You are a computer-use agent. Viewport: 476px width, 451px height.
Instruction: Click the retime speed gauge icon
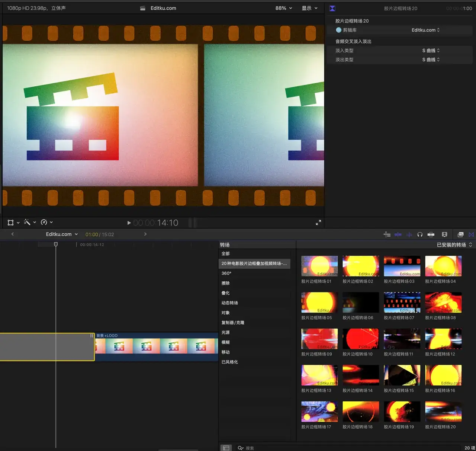(x=44, y=222)
